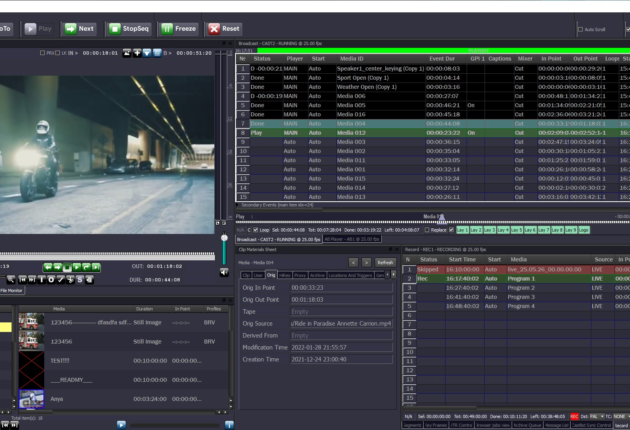Switch to AB Player - AB1 tab

pos(352,239)
